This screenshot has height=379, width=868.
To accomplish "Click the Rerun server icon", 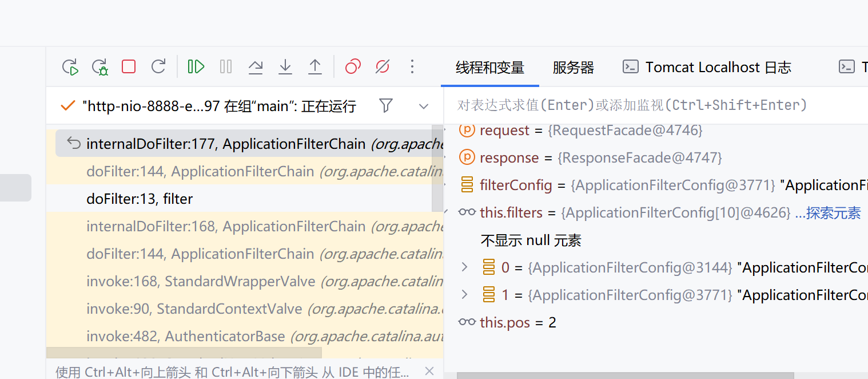I will pyautogui.click(x=70, y=67).
